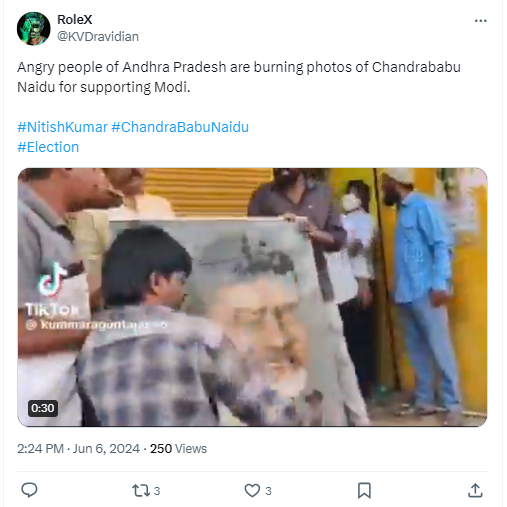Open the #NitishKumar hashtag

(x=62, y=127)
